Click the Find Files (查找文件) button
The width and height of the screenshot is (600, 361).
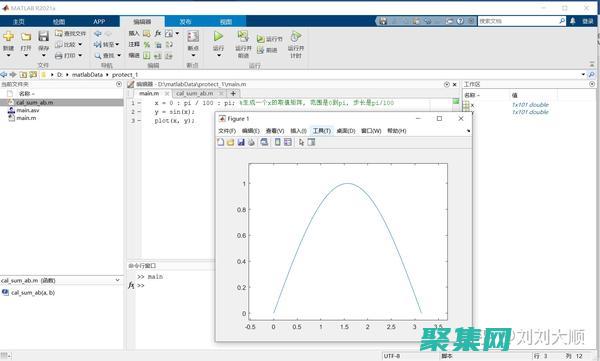(x=70, y=34)
